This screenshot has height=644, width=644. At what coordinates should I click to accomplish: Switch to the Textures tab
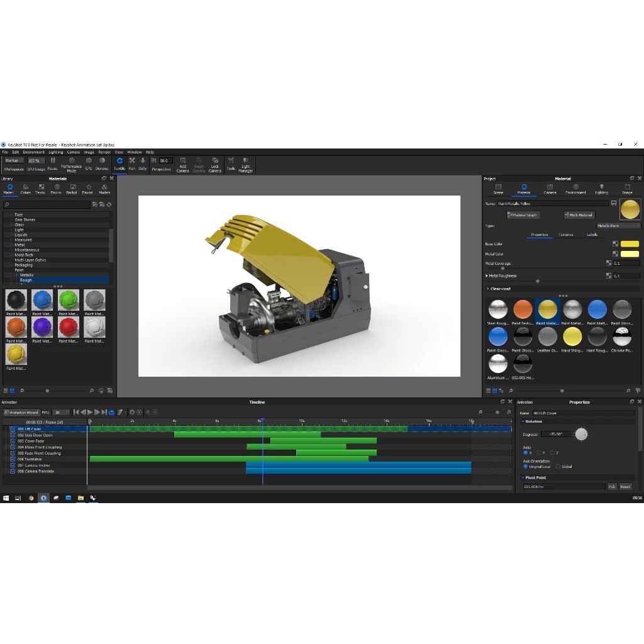[x=566, y=235]
